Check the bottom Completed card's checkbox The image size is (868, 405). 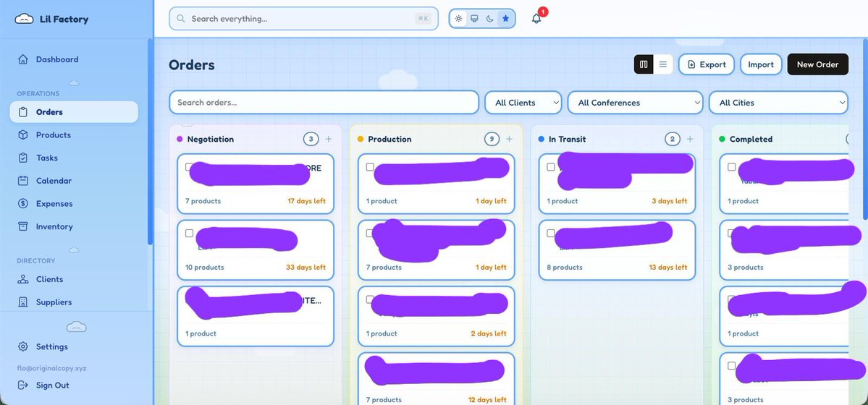click(731, 366)
